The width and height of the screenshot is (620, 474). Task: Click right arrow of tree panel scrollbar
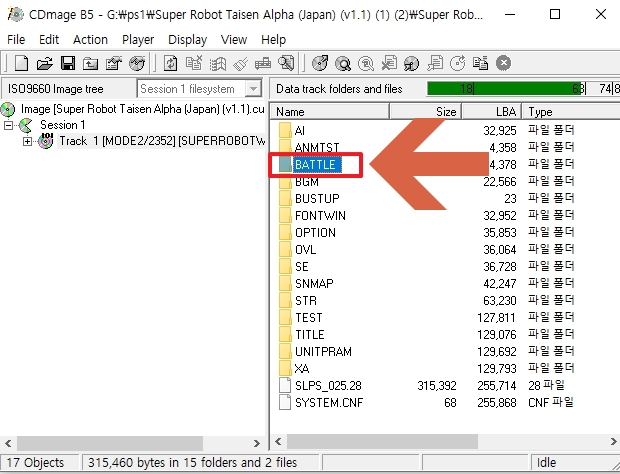[257, 443]
